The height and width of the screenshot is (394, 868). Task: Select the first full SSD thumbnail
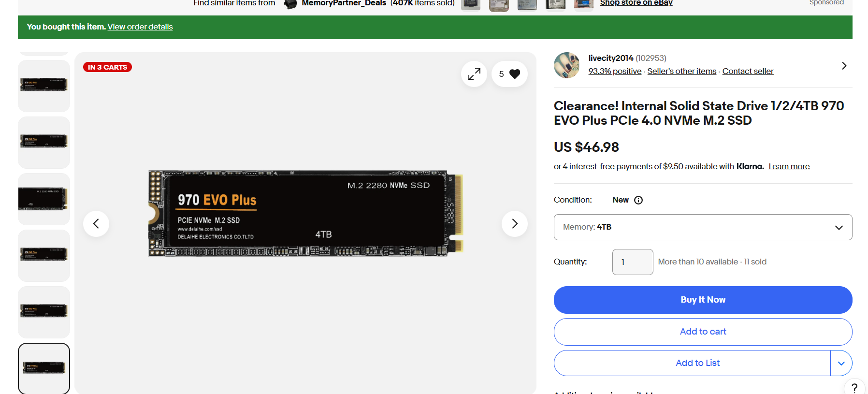point(44,86)
